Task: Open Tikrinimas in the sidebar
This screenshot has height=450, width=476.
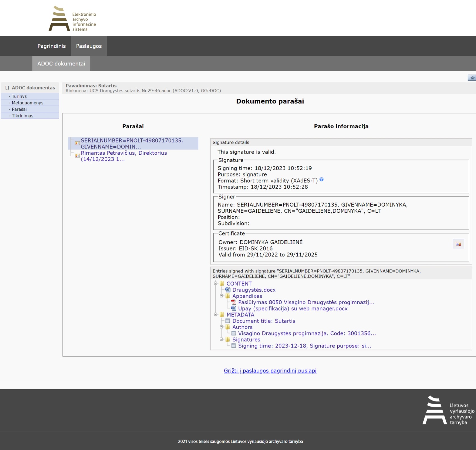Action: (22, 116)
